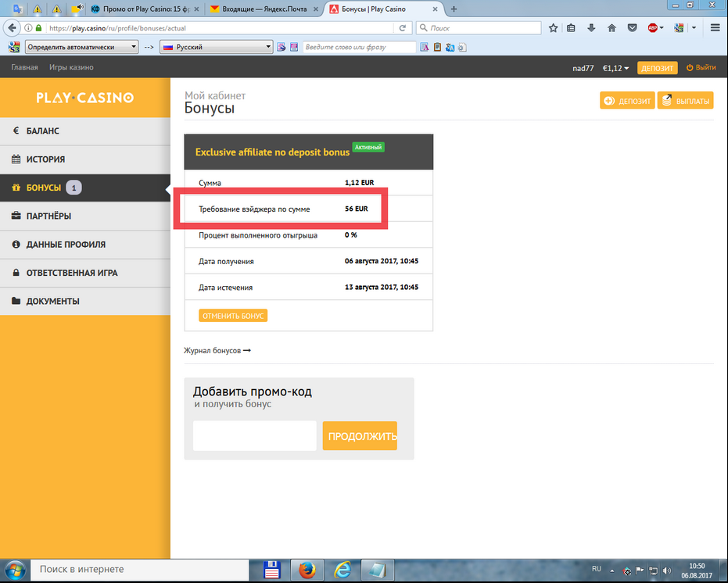Close the Яндекс.Почта tab
Screen dimensions: 728x583
316,9
